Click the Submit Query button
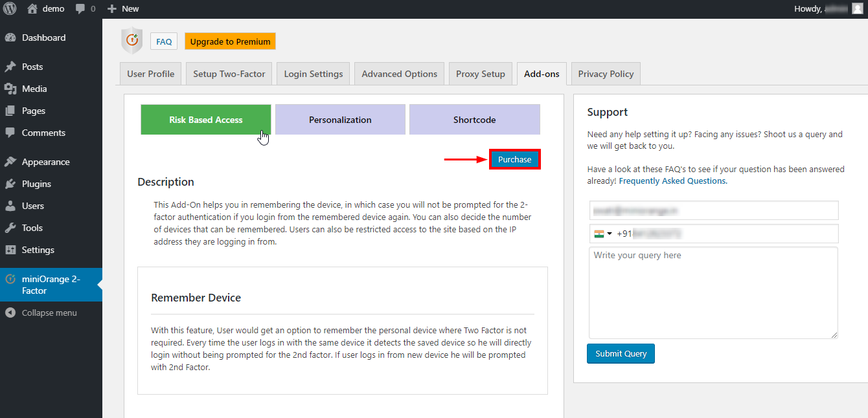 point(621,354)
